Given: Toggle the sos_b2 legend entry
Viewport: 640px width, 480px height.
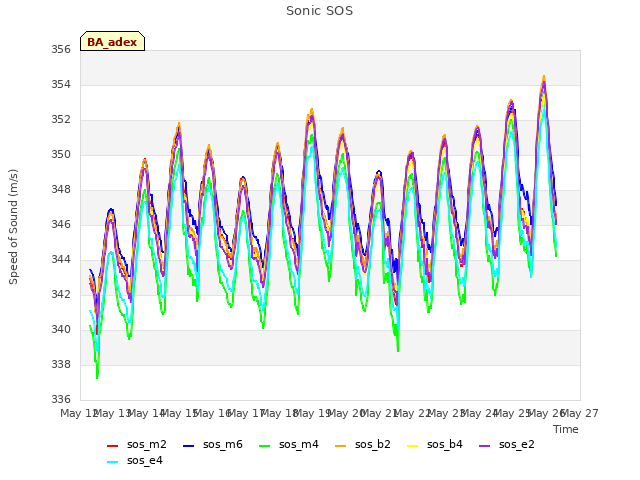Looking at the screenshot, I should (362, 444).
